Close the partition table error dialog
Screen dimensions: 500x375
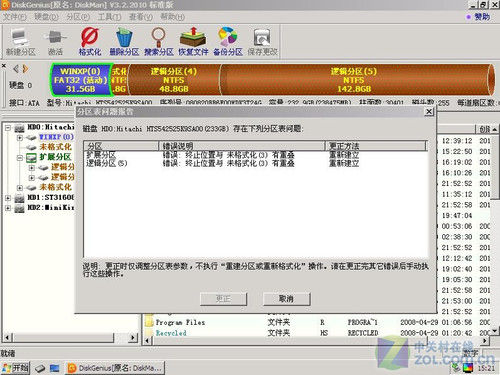(x=429, y=111)
